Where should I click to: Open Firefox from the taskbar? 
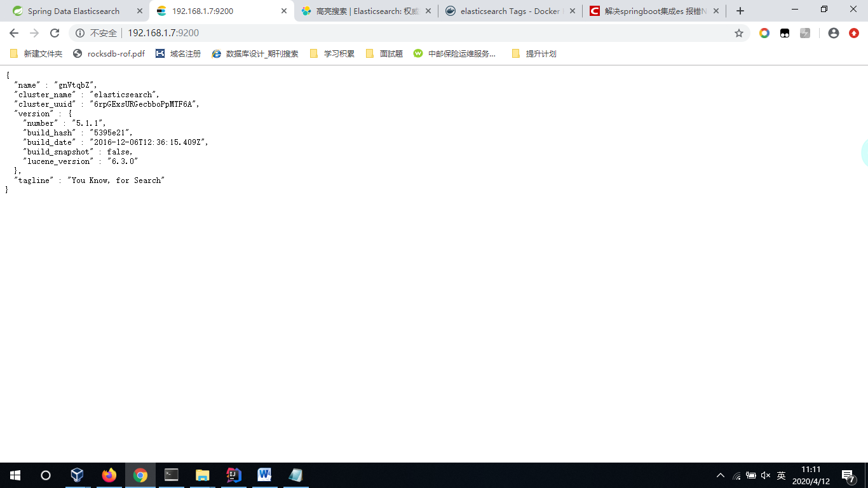point(109,475)
